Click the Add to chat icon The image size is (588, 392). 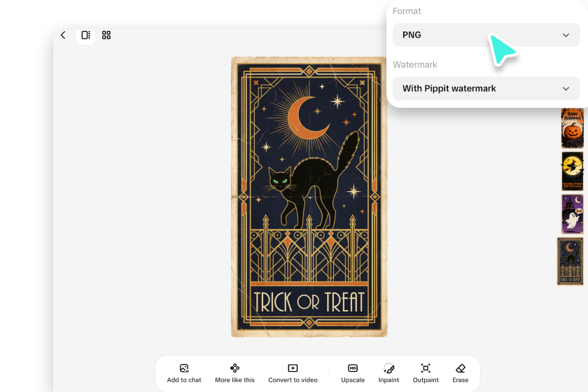(x=184, y=368)
